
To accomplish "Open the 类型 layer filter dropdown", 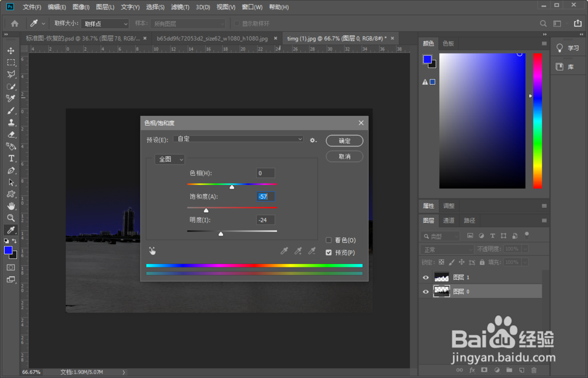I will coord(440,236).
